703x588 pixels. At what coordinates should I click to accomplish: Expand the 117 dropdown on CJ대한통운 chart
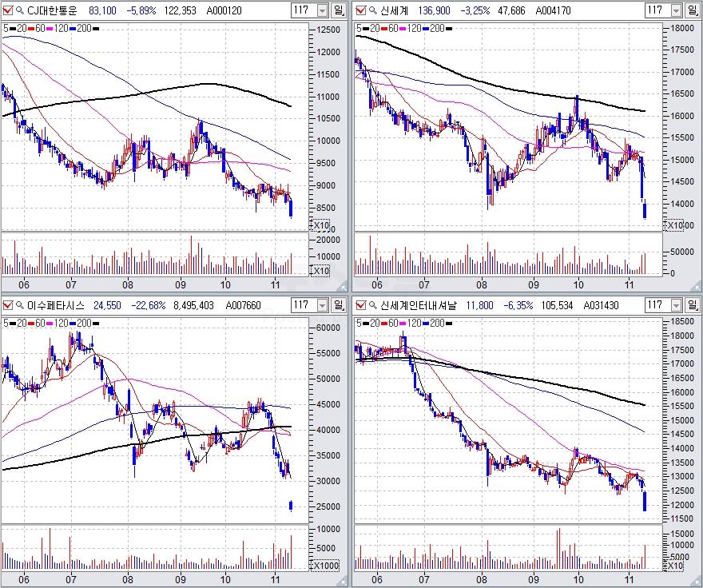point(322,10)
